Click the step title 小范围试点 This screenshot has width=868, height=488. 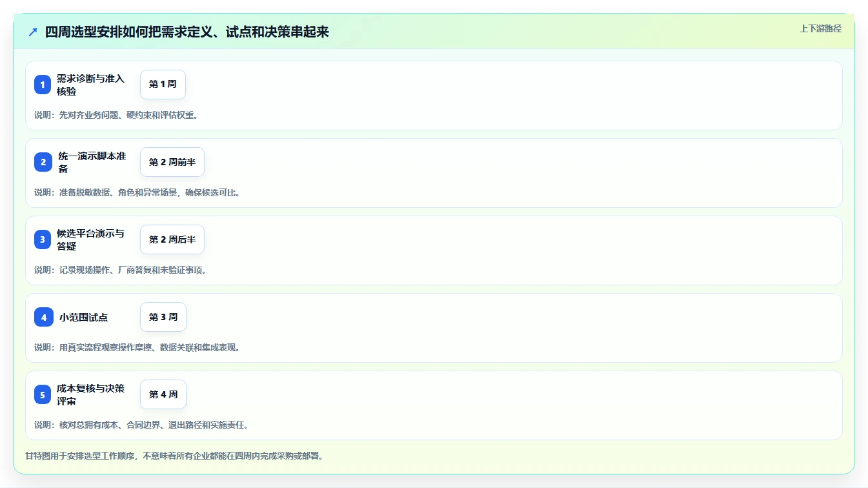tap(83, 317)
